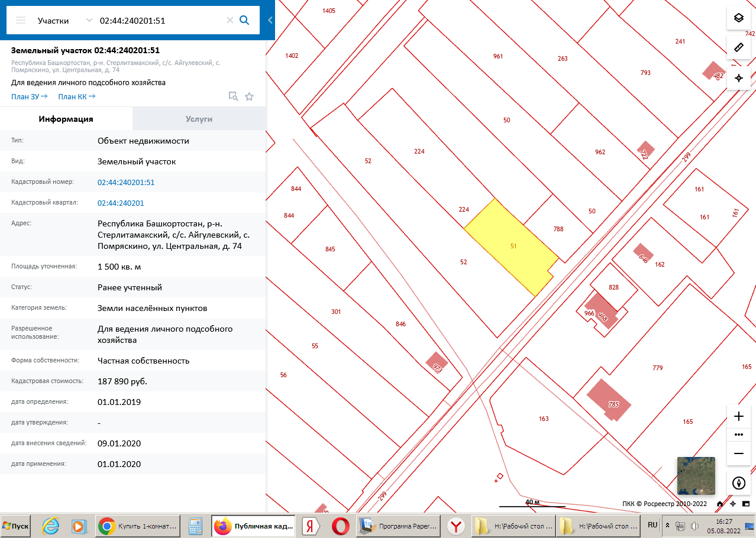
Task: Zoom out the map with minus
Action: [738, 453]
